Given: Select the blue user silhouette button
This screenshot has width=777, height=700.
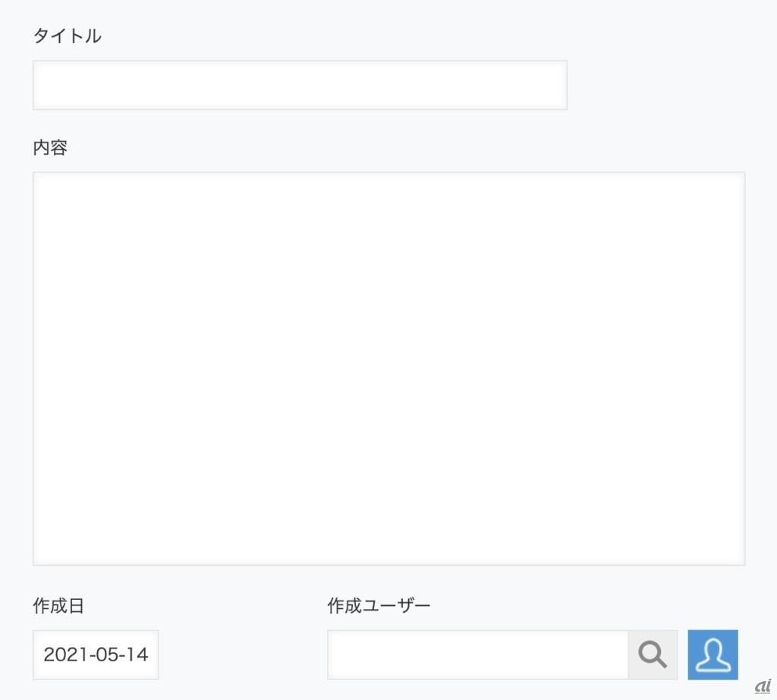Looking at the screenshot, I should point(713,654).
